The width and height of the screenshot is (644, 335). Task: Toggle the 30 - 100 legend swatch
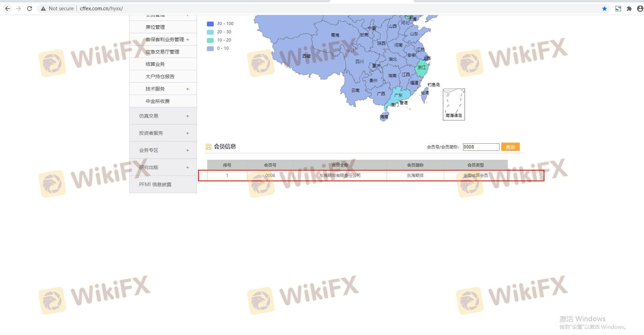tap(210, 24)
